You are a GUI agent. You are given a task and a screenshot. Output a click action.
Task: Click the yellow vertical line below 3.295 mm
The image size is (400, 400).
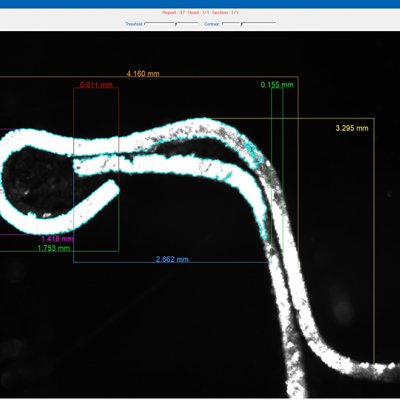click(x=374, y=240)
